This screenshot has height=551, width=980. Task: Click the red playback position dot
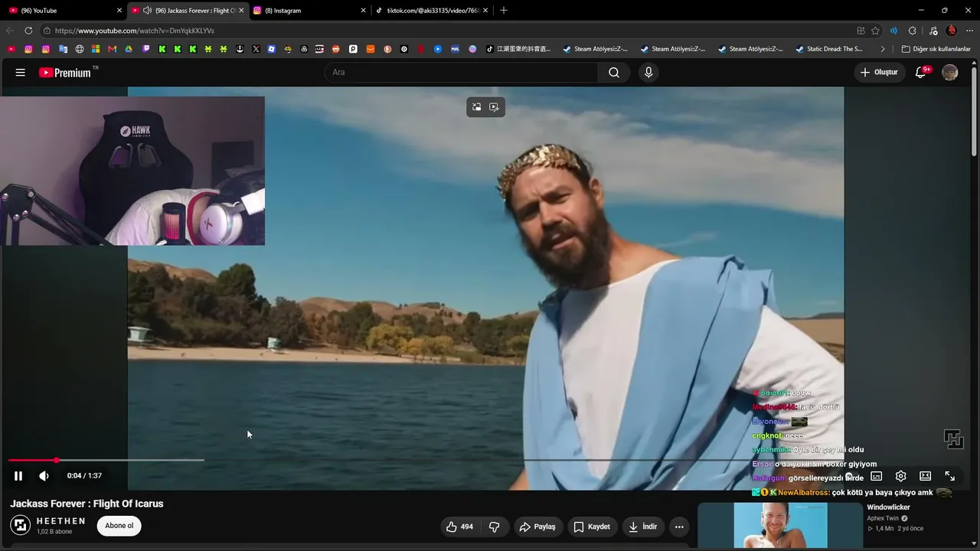coord(56,460)
